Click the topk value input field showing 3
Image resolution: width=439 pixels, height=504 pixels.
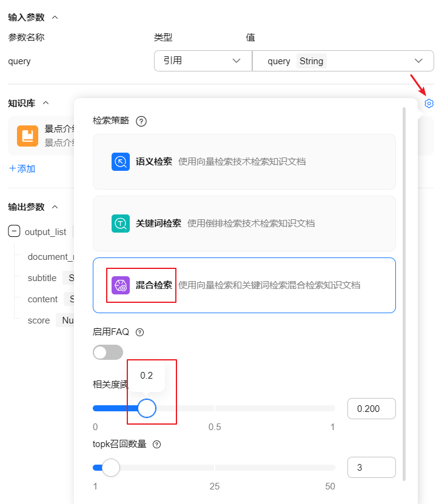(x=371, y=468)
